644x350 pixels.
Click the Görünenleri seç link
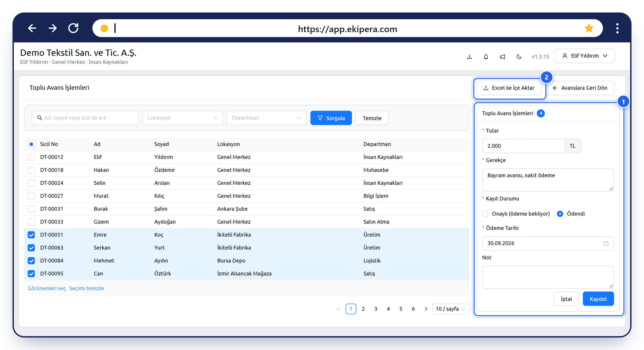[47, 288]
